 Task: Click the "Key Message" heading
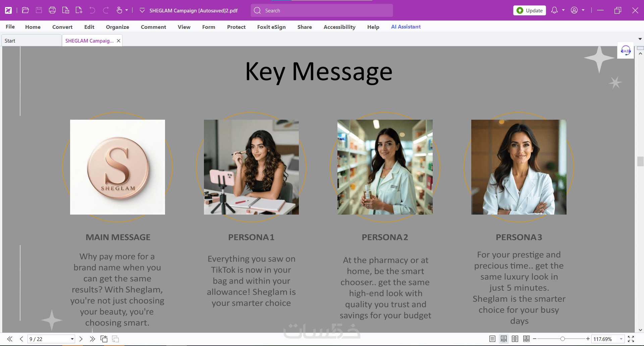319,72
